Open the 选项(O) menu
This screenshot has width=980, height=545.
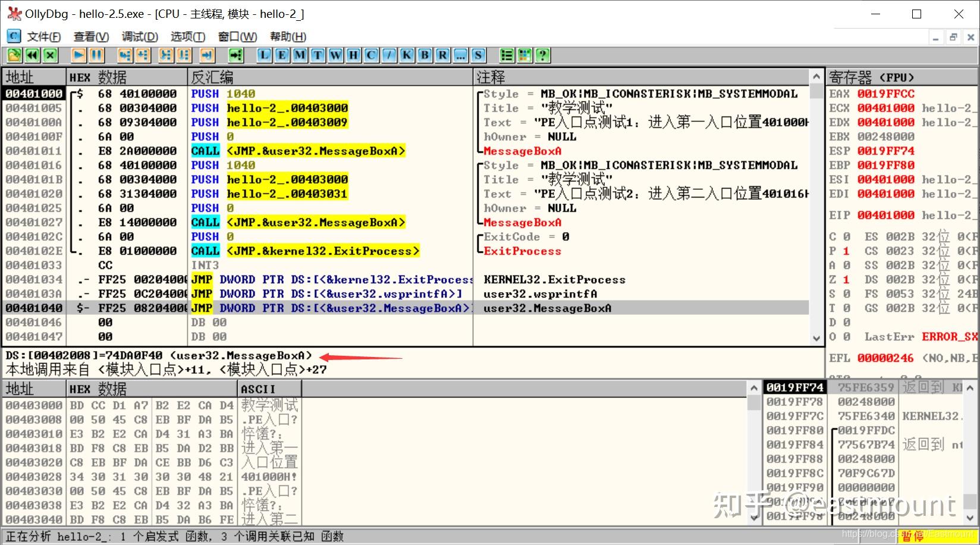click(x=187, y=36)
